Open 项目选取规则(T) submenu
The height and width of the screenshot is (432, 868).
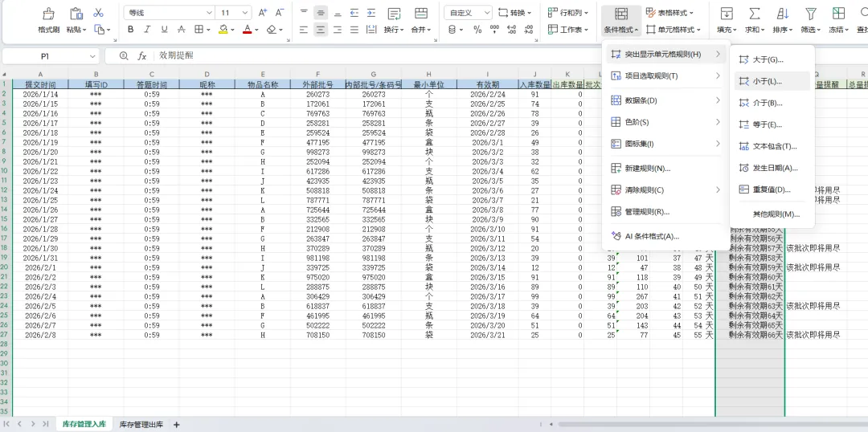click(666, 75)
